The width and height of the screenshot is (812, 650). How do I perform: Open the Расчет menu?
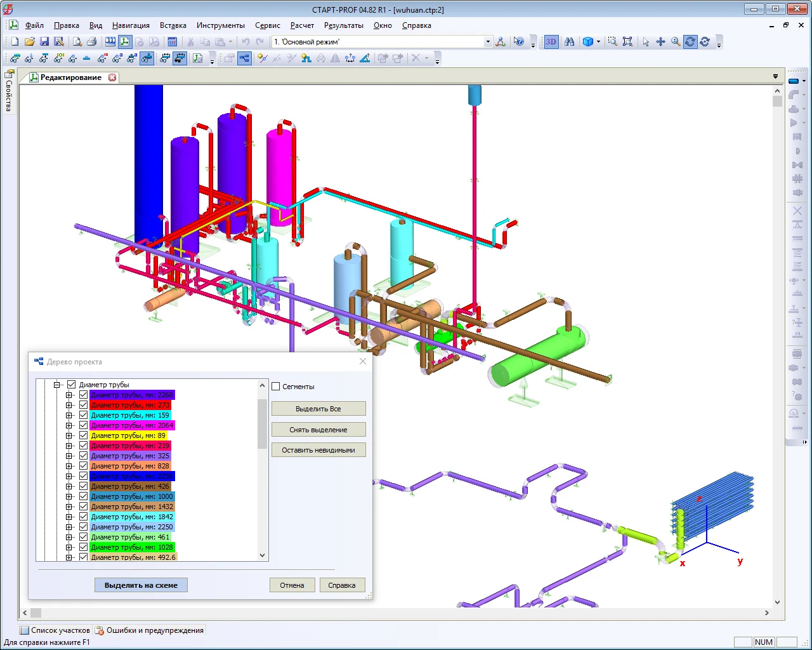[302, 25]
